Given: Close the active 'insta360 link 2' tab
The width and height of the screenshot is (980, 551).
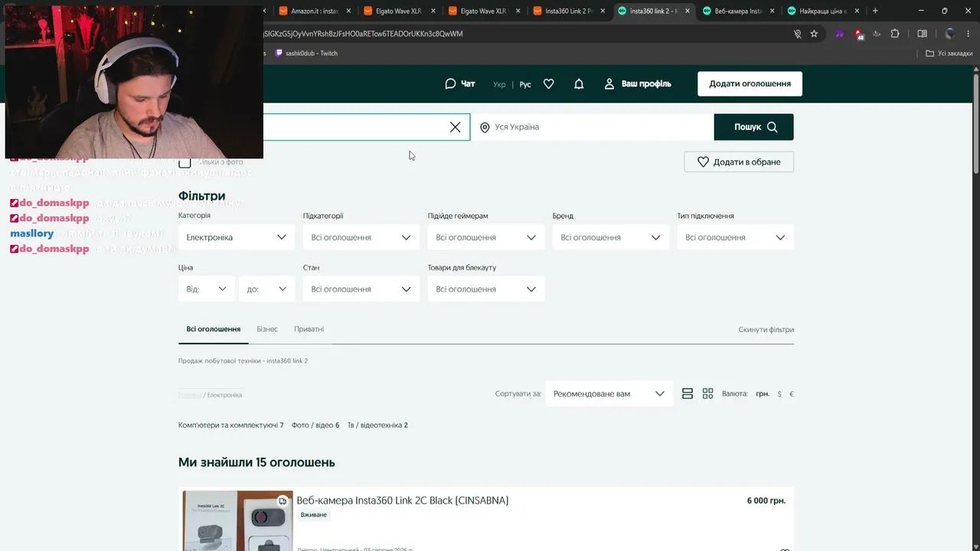Looking at the screenshot, I should pos(687,11).
